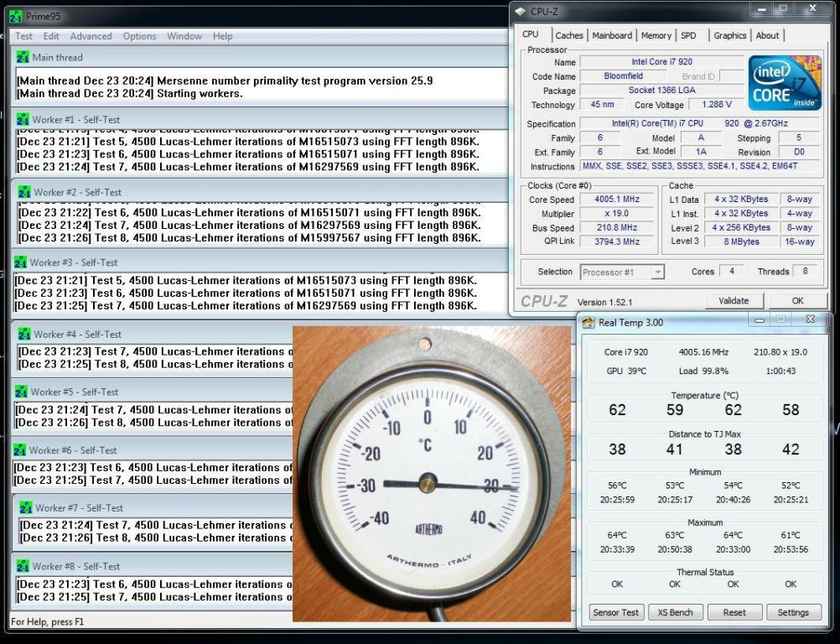Click the Threads count value 8

(805, 271)
